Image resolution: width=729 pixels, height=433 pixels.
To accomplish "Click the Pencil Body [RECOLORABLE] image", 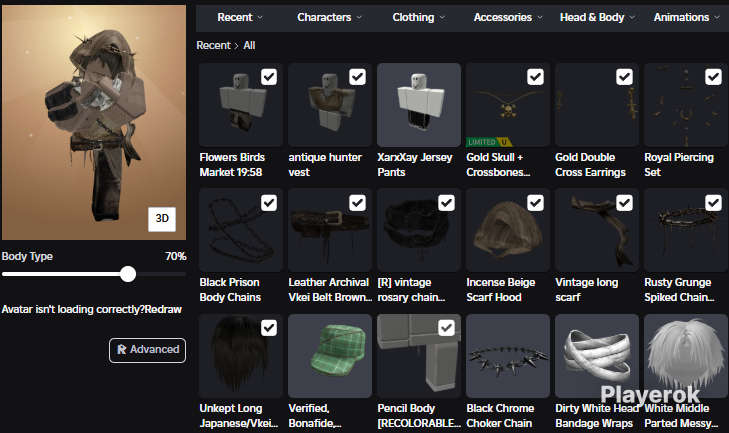I will pos(419,356).
